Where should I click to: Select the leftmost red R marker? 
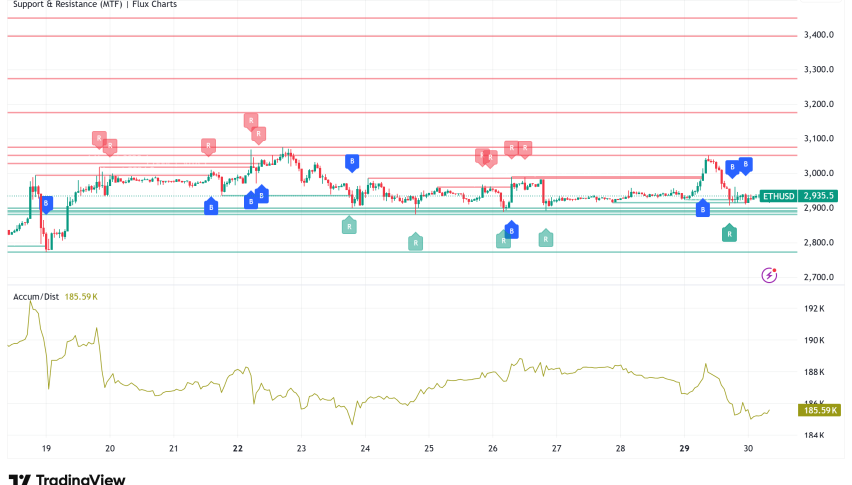(x=99, y=138)
